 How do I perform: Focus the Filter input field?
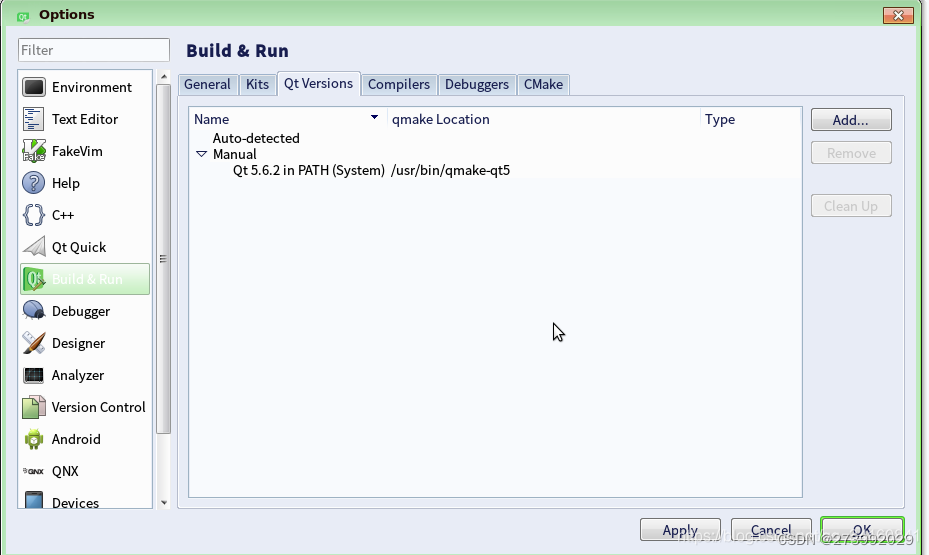(94, 50)
